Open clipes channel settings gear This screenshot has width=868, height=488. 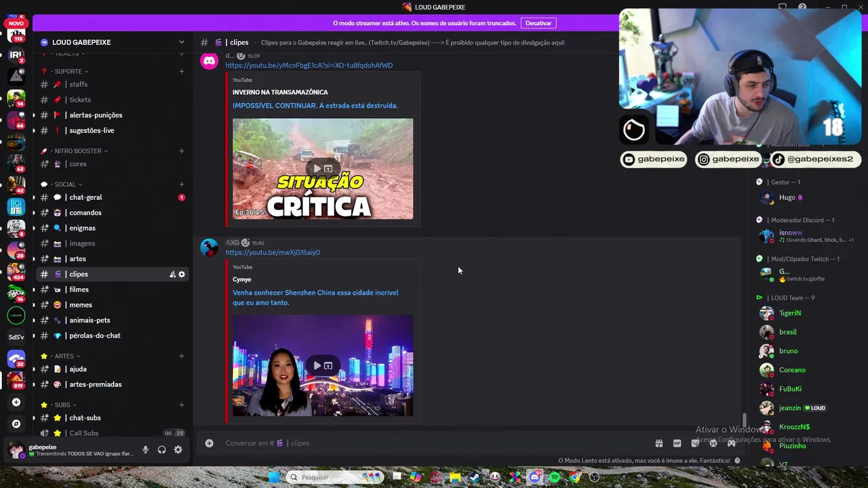182,274
